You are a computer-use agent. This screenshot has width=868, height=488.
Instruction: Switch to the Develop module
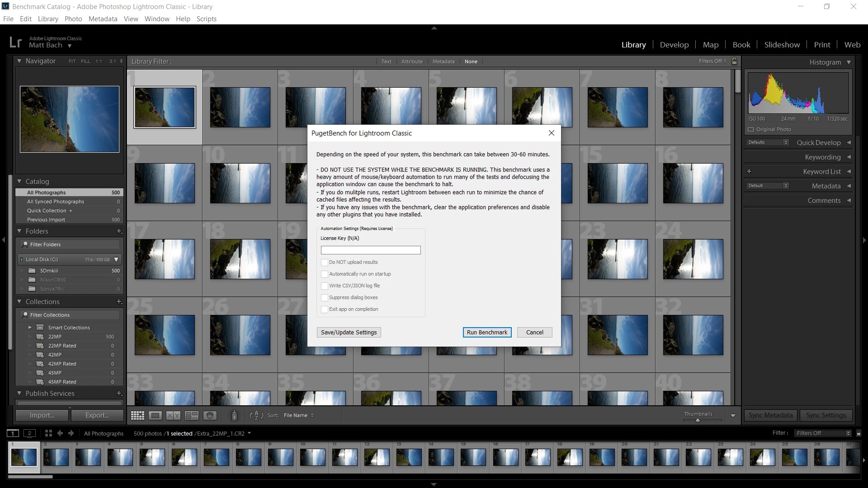[674, 45]
